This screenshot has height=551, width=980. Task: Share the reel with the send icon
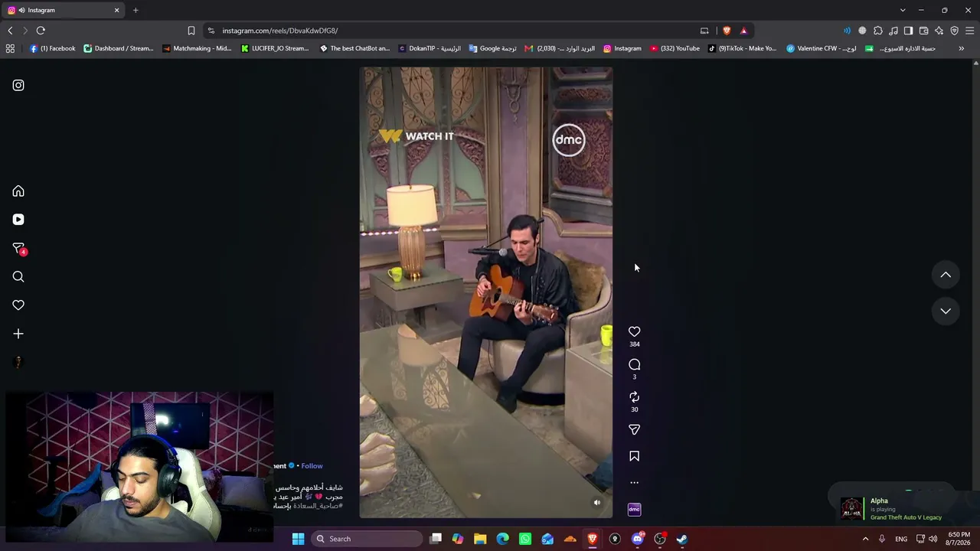click(634, 430)
